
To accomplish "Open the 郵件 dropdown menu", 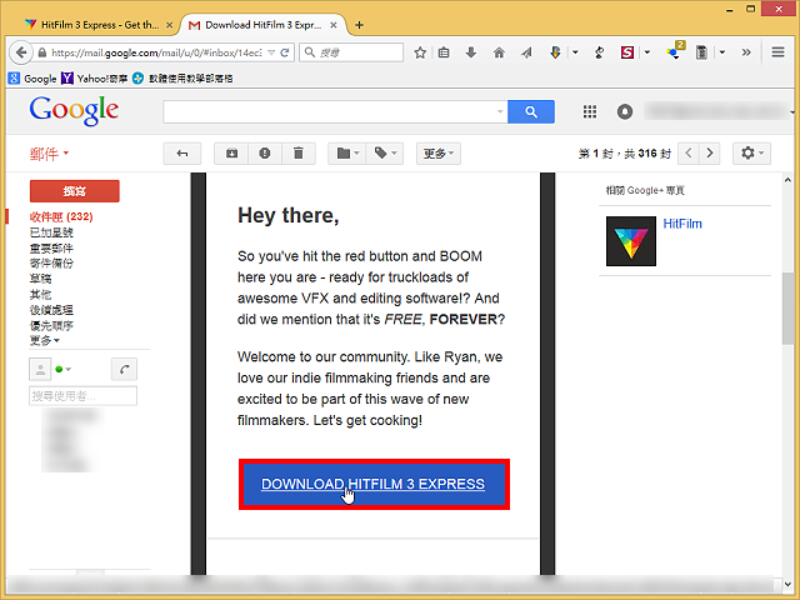I will 49,154.
